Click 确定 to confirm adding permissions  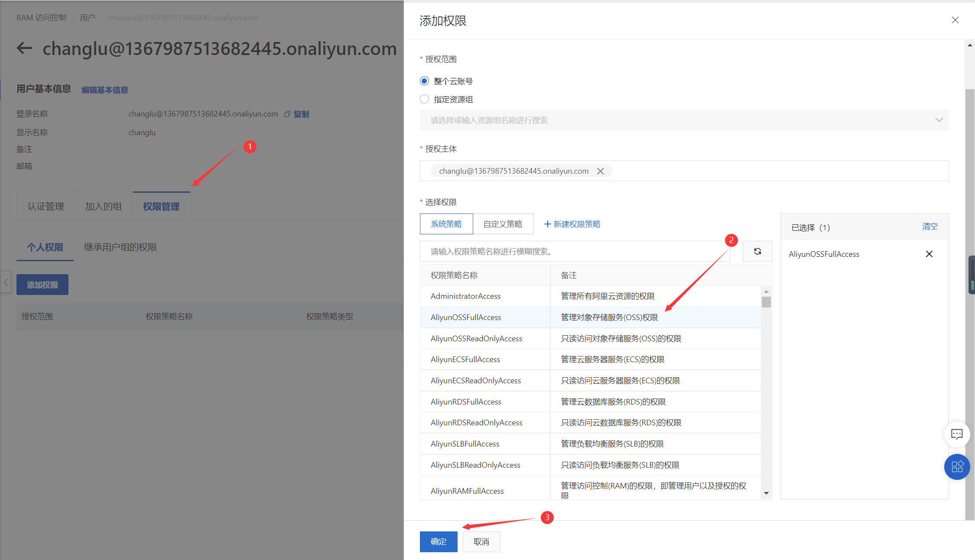pos(438,541)
